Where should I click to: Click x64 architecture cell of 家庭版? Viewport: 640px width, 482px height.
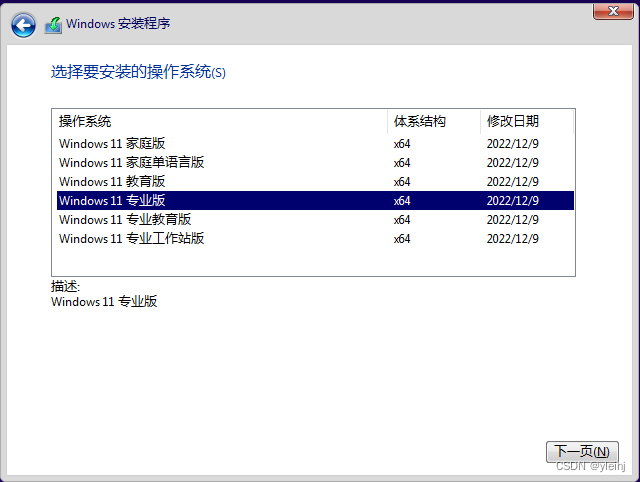(x=402, y=144)
